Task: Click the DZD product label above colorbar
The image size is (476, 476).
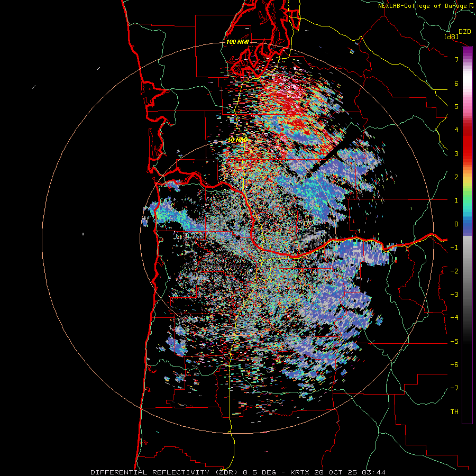Action: (464, 32)
